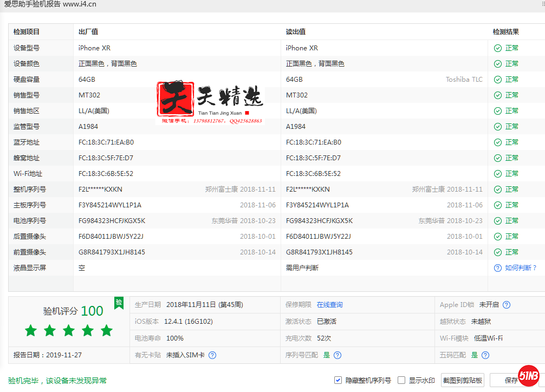Click the green 验 badge on score panel
The width and height of the screenshot is (545, 392).
click(x=119, y=303)
